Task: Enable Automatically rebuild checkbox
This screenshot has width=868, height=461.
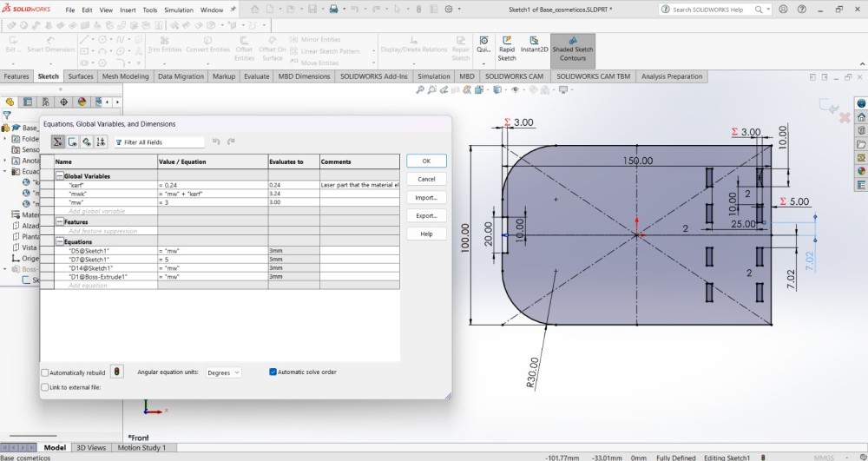Action: point(45,372)
